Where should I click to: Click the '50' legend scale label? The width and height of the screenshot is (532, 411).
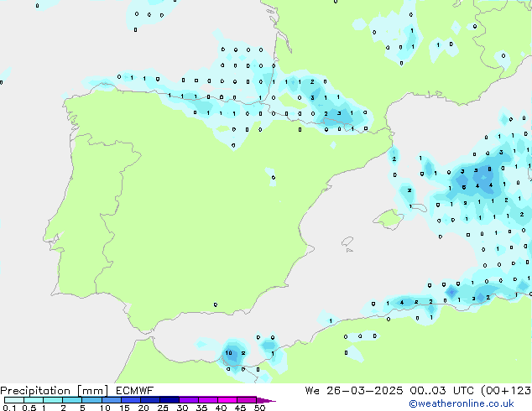259,408
